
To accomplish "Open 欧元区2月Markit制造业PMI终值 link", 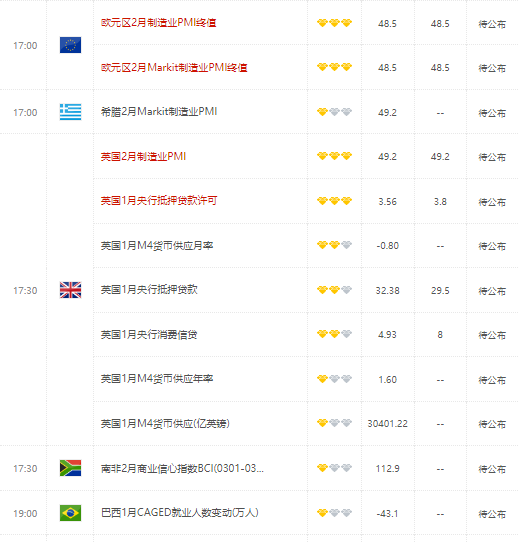I will point(174,67).
